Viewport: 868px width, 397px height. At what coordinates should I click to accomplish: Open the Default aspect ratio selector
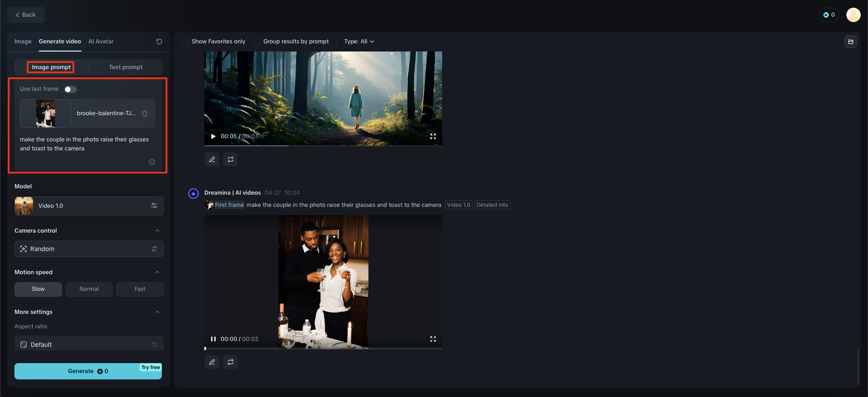(89, 343)
